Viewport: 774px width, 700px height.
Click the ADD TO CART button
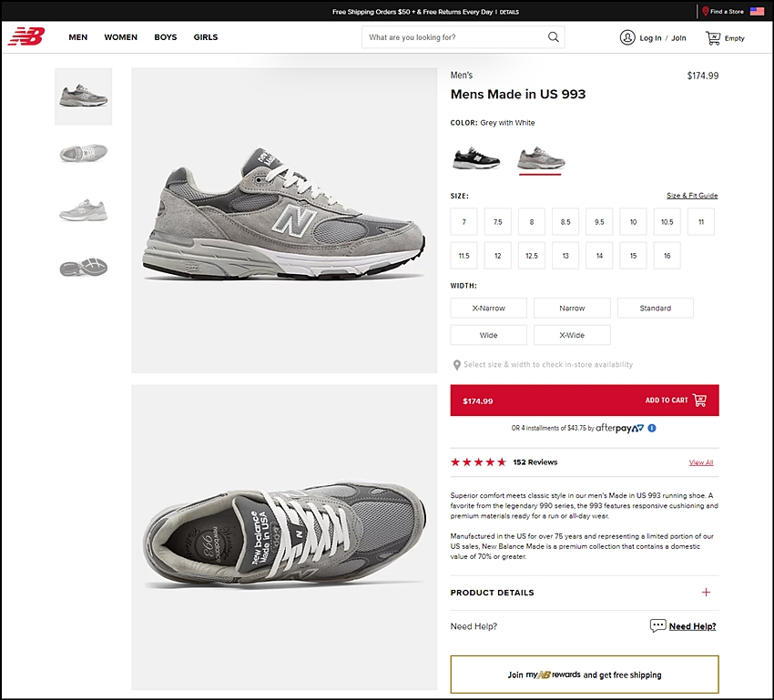[x=585, y=401]
